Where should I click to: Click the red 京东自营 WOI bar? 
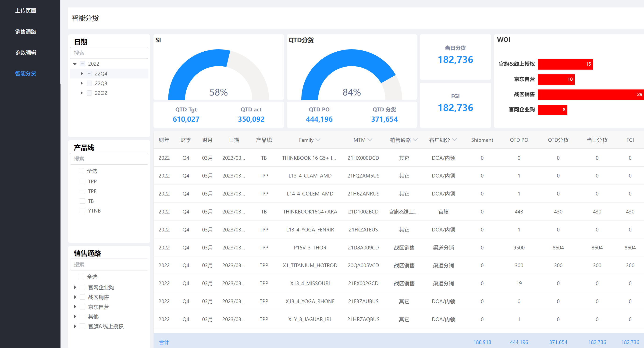click(556, 79)
